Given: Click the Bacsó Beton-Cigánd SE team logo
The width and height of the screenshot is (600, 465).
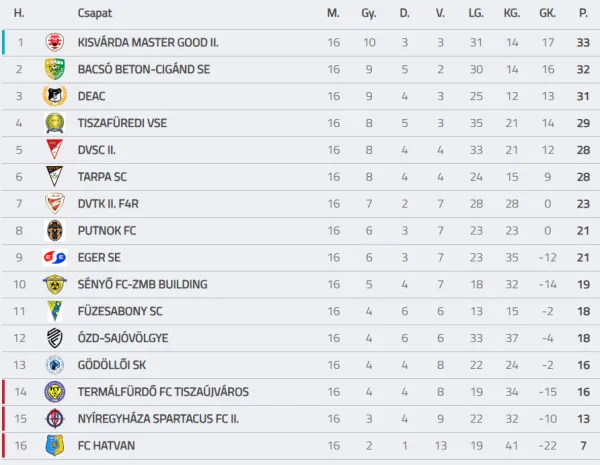Looking at the screenshot, I should click(54, 69).
